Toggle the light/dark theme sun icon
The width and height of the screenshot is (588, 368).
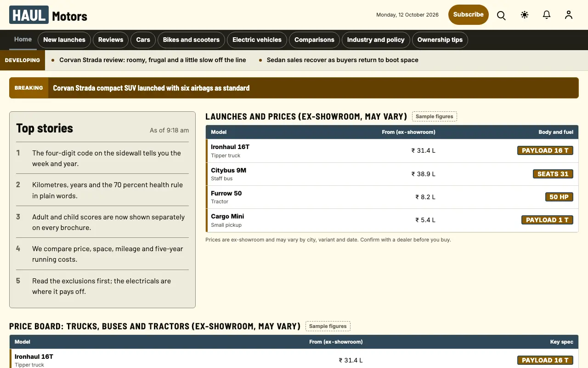tap(525, 15)
